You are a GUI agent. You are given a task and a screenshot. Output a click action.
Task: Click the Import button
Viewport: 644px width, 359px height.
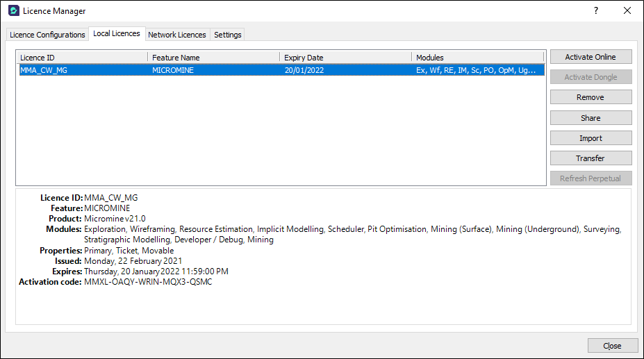tap(591, 138)
